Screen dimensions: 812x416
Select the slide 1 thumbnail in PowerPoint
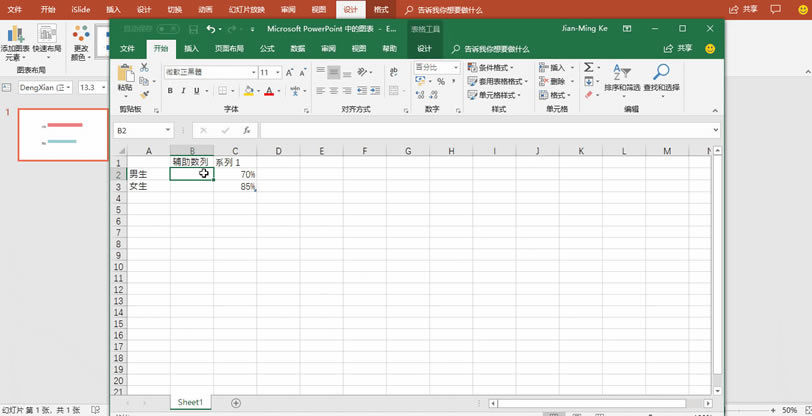pyautogui.click(x=64, y=134)
